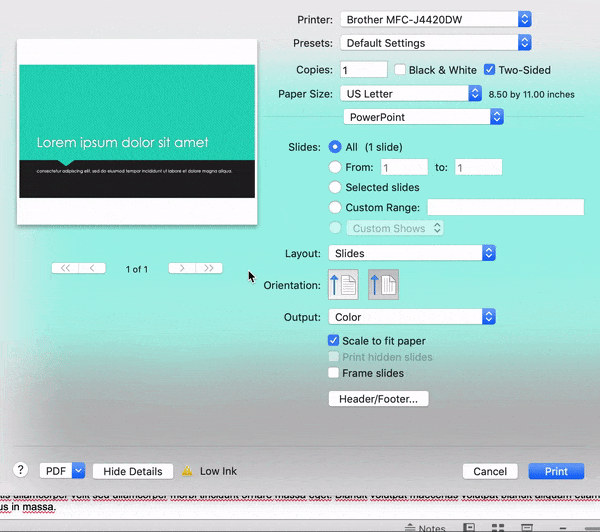Screen dimensions: 600x532
Task: Choose Custom Range radio option
Action: pos(335,207)
